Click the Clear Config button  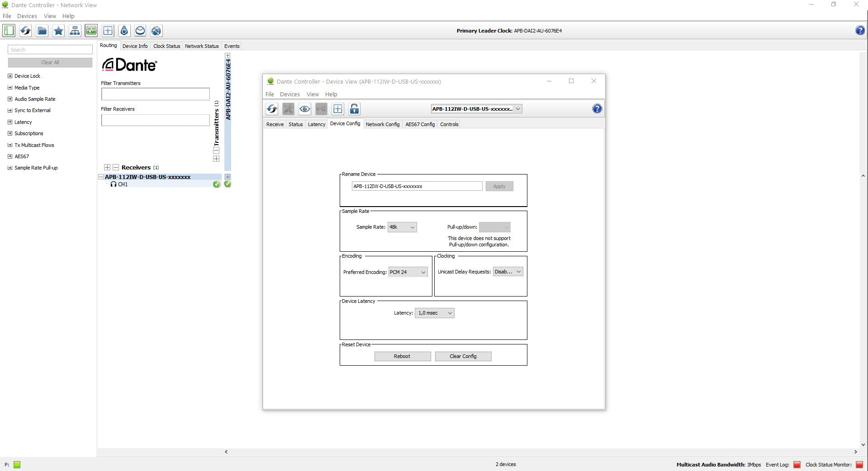[463, 356]
